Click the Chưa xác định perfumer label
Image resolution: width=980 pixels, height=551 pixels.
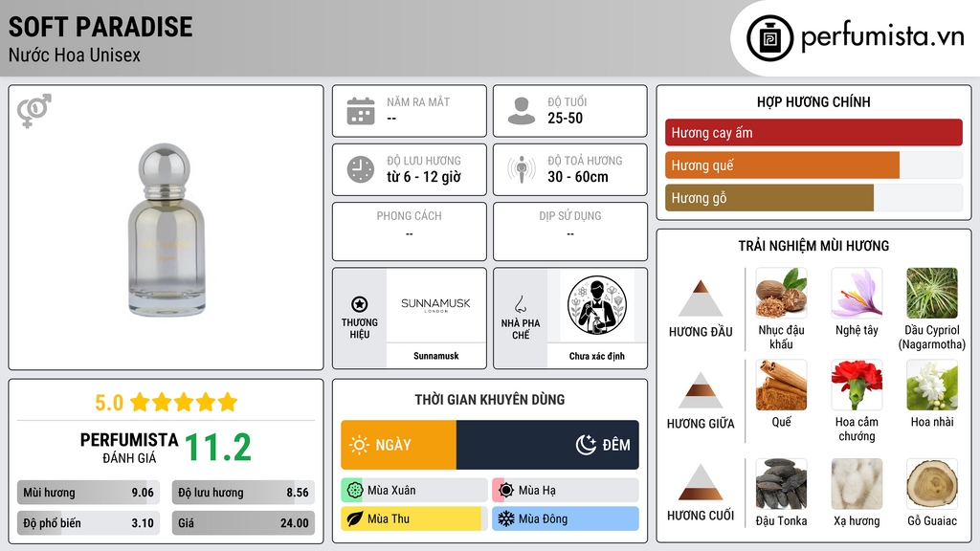click(x=596, y=356)
